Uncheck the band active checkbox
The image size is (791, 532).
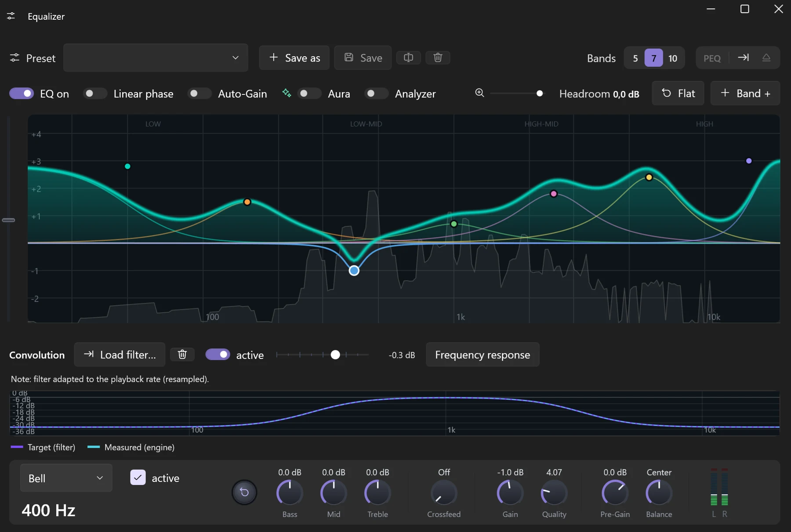point(138,478)
